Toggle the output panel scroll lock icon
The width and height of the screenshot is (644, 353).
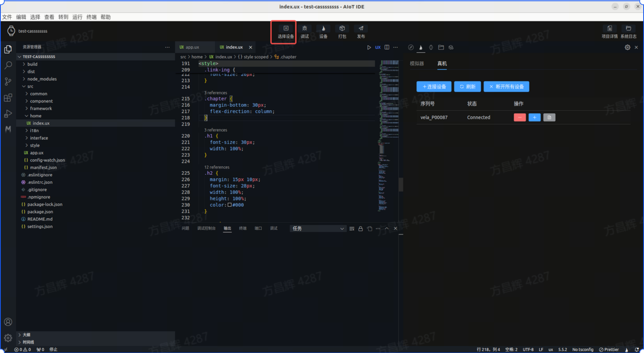(360, 229)
